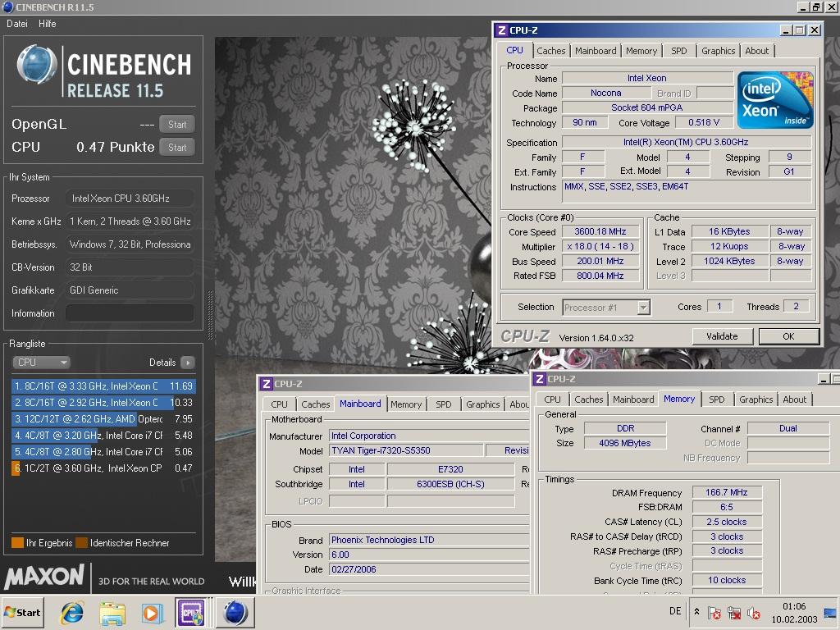The image size is (840, 630).
Task: Show hidden system tray icons arrow
Action: tap(696, 612)
